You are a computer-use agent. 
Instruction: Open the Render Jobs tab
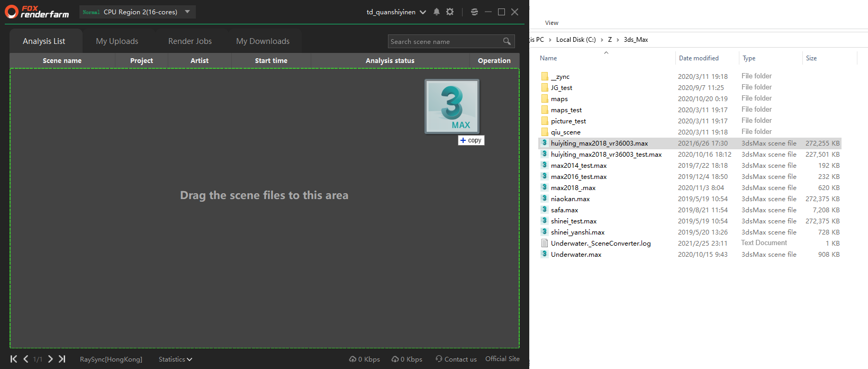190,41
